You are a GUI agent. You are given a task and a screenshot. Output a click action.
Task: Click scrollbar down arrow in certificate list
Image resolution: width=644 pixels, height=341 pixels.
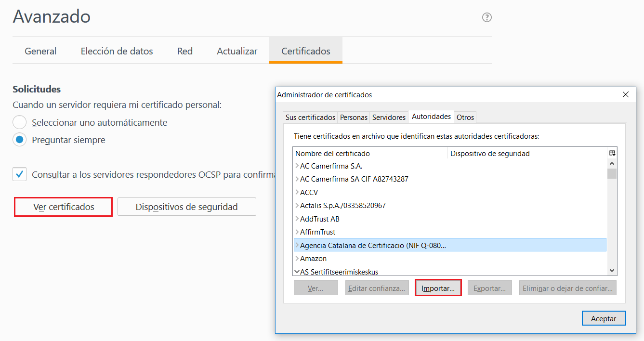pyautogui.click(x=612, y=271)
